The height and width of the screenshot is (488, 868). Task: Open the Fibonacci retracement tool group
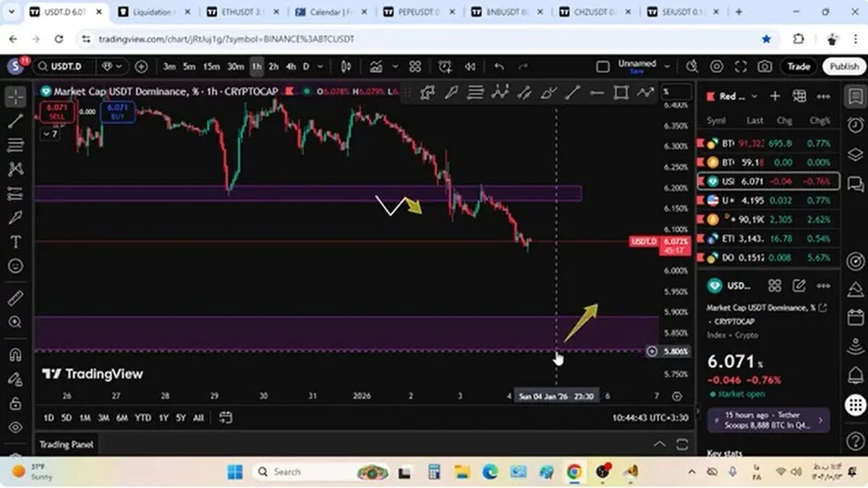15,145
